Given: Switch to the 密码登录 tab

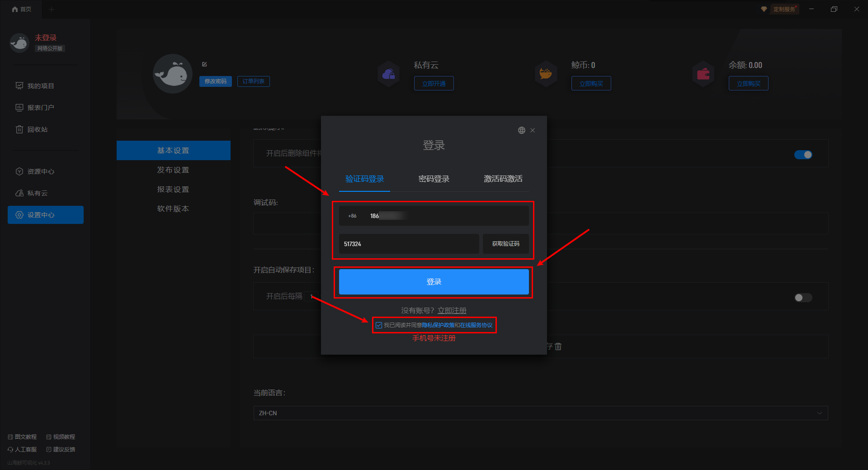Looking at the screenshot, I should tap(434, 179).
